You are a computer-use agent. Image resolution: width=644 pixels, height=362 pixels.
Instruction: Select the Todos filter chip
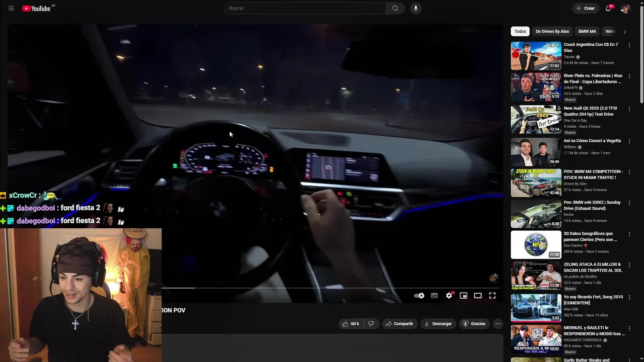520,31
